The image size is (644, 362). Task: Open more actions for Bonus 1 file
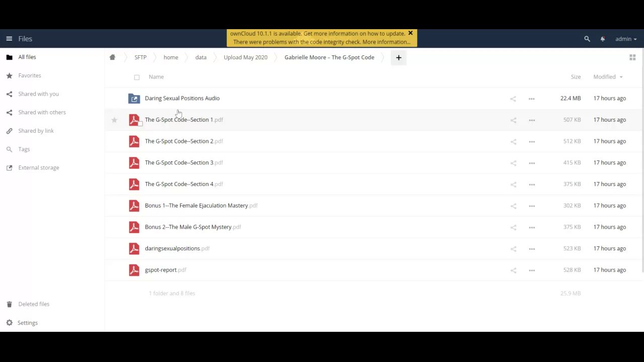pyautogui.click(x=532, y=206)
